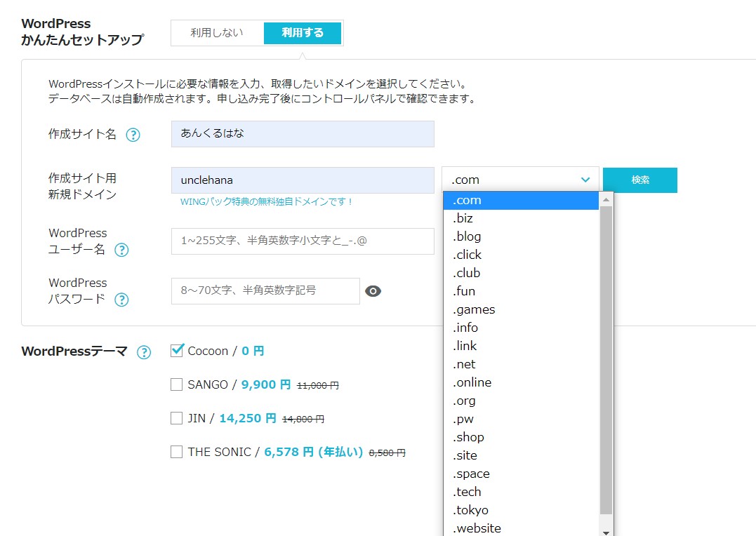Click the domain list scrollbar thumb
The image size is (756, 536).
(x=606, y=360)
